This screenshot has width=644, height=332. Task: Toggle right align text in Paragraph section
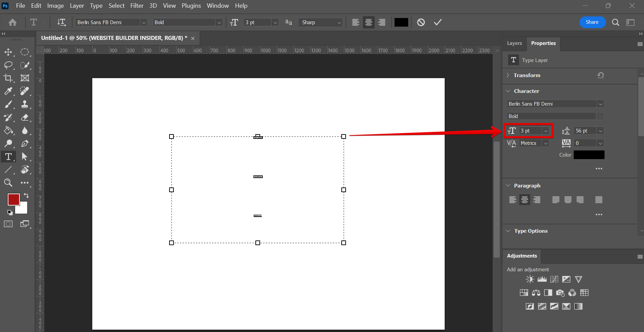[x=537, y=200]
